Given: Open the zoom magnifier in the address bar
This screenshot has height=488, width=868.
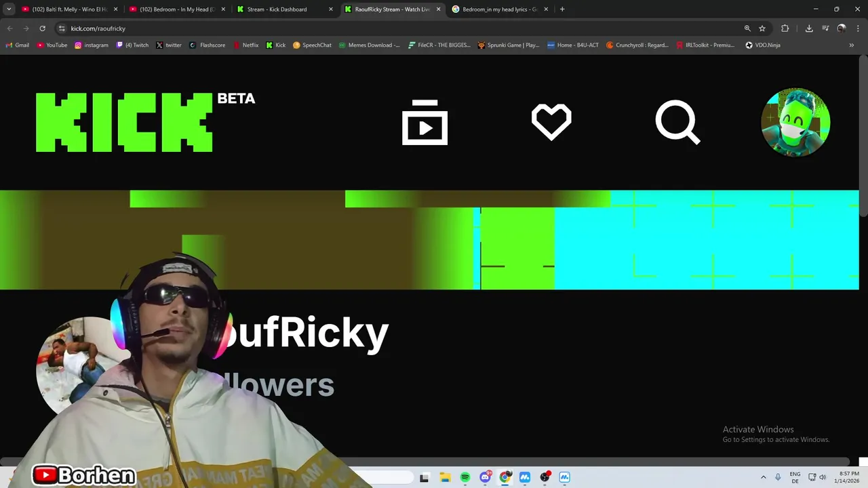Looking at the screenshot, I should 747,28.
